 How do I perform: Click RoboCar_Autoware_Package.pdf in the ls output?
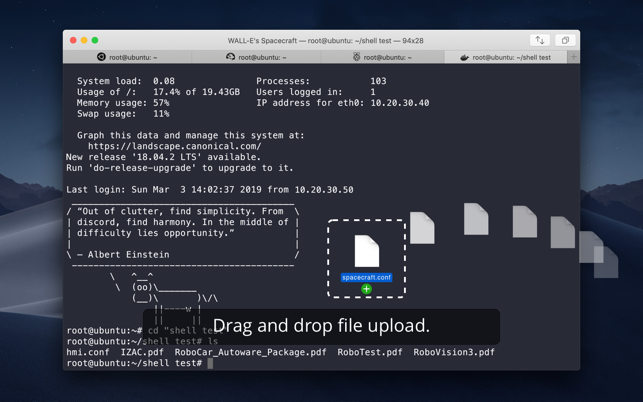tap(250, 352)
